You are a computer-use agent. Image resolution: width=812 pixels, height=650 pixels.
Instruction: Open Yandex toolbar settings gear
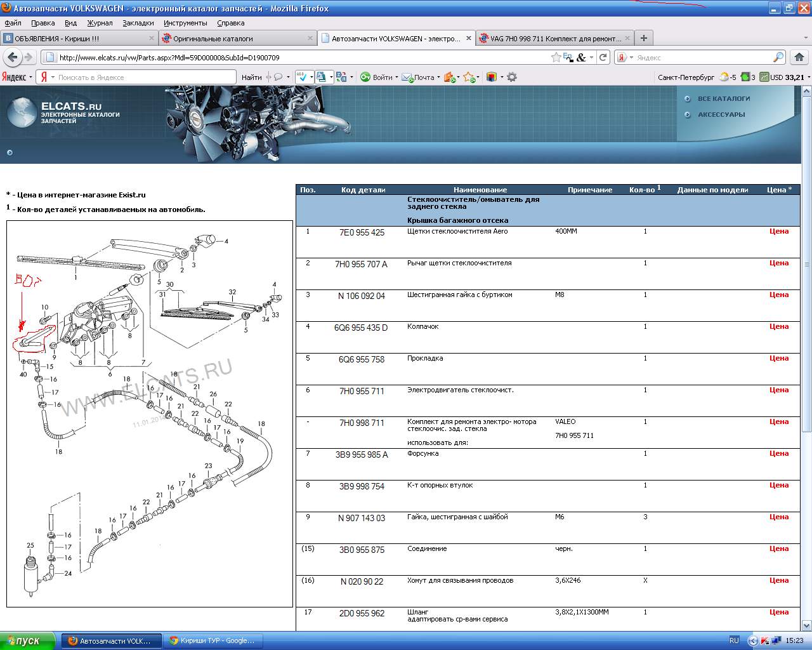click(512, 77)
